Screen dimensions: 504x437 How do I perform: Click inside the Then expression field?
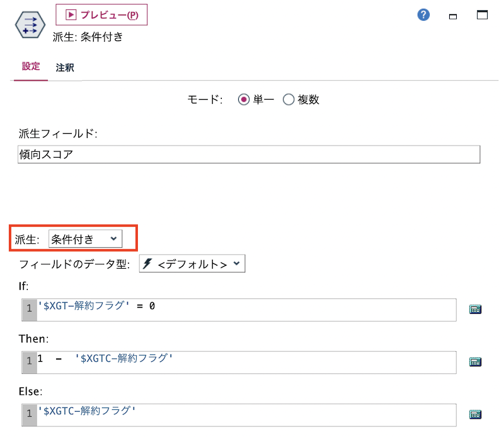252,362
